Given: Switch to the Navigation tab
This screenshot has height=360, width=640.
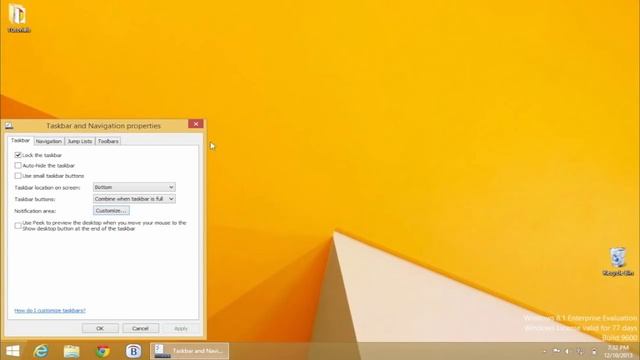Looking at the screenshot, I should (x=49, y=141).
